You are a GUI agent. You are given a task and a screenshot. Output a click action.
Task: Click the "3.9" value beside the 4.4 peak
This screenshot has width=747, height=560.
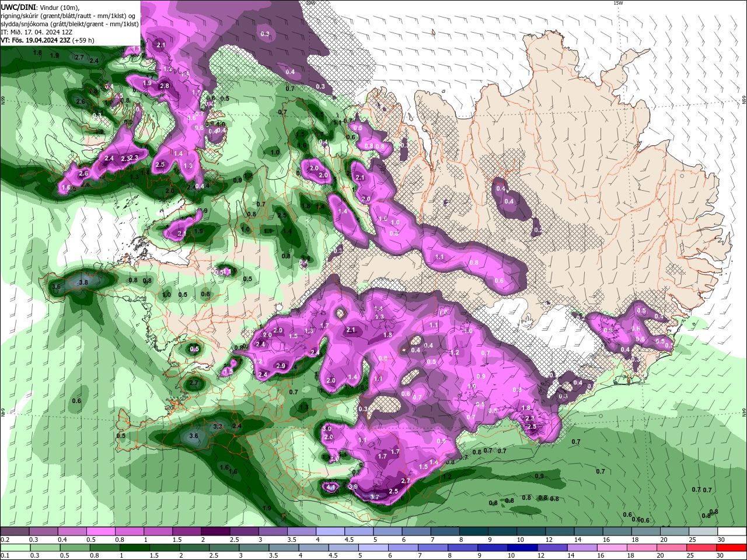[x=353, y=487]
